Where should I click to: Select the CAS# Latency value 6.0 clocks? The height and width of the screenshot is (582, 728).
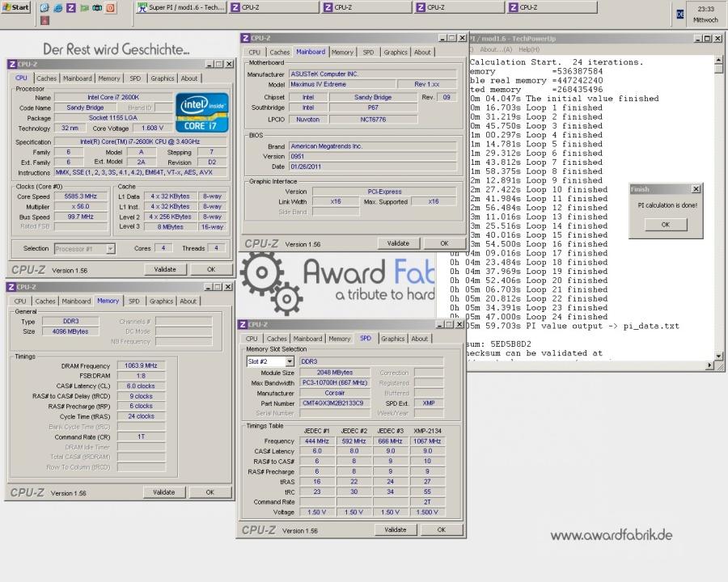(141, 386)
